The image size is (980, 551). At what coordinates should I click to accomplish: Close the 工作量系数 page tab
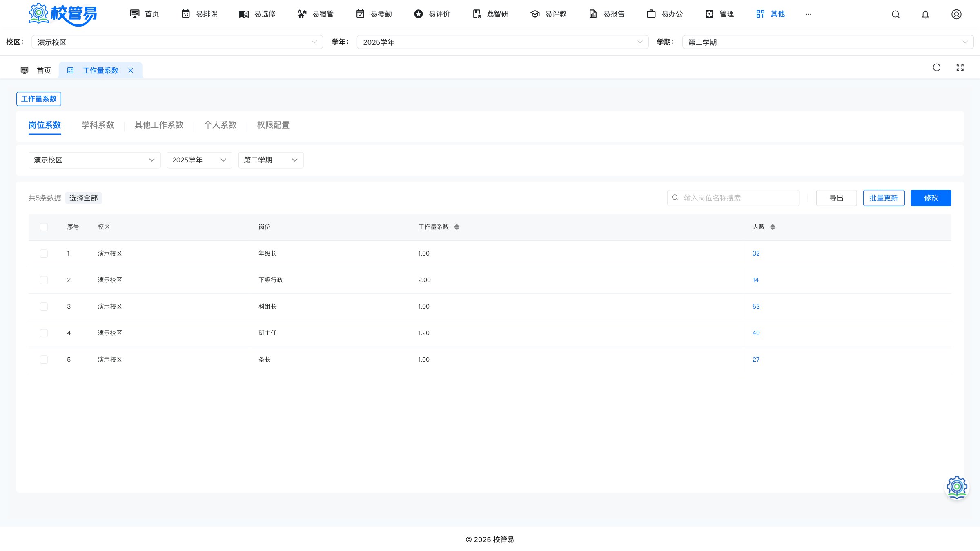click(131, 71)
